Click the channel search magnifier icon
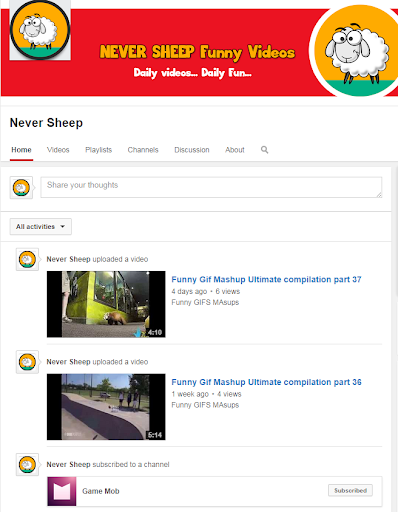This screenshot has height=512, width=398. [x=264, y=150]
